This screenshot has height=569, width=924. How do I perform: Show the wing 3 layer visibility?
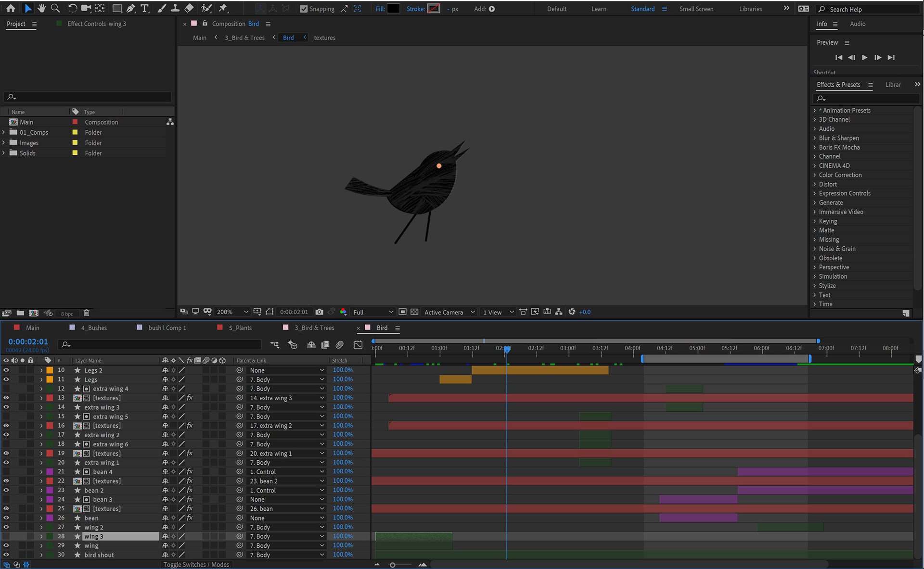pyautogui.click(x=6, y=536)
